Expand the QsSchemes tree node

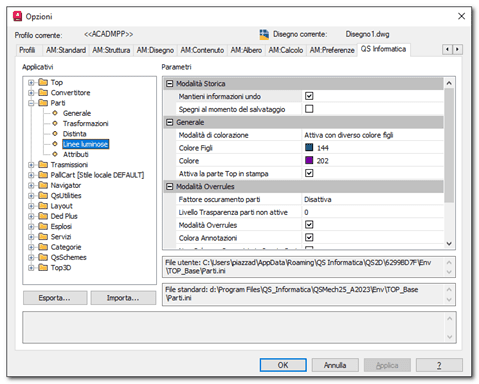coord(31,257)
